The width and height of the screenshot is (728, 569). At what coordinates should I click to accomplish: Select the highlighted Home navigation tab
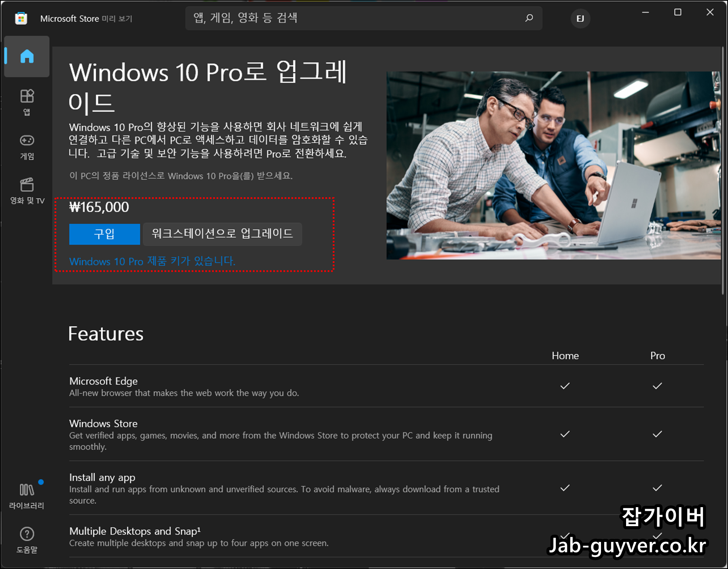pos(26,57)
